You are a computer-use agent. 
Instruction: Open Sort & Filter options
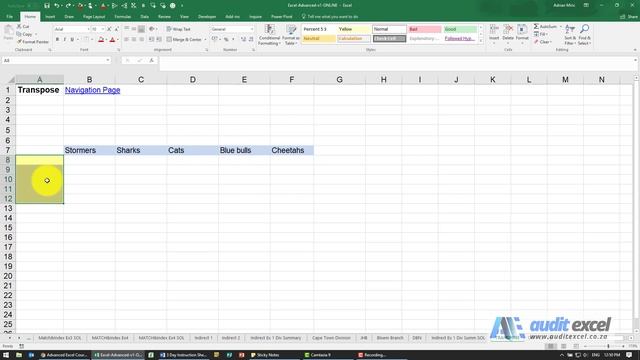(x=570, y=35)
